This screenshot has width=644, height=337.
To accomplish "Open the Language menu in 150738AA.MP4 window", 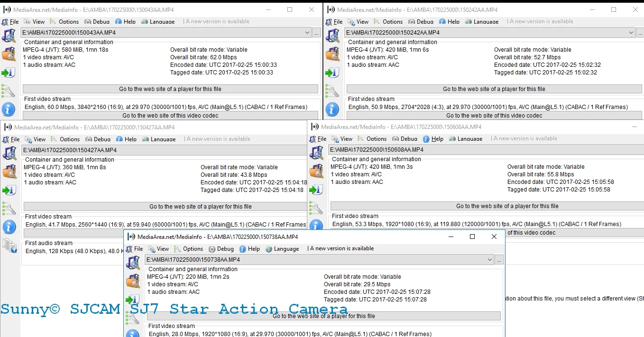I will [x=283, y=249].
